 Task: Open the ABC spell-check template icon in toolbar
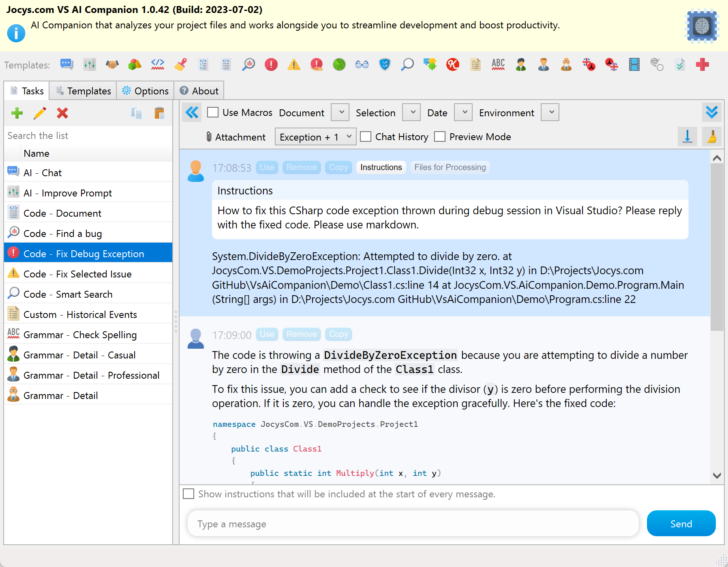click(x=498, y=65)
